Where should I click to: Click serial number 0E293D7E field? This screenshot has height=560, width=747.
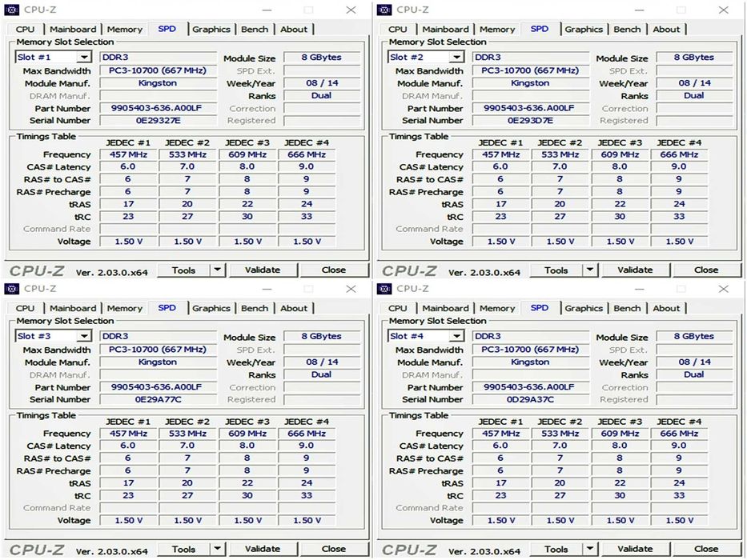click(531, 121)
